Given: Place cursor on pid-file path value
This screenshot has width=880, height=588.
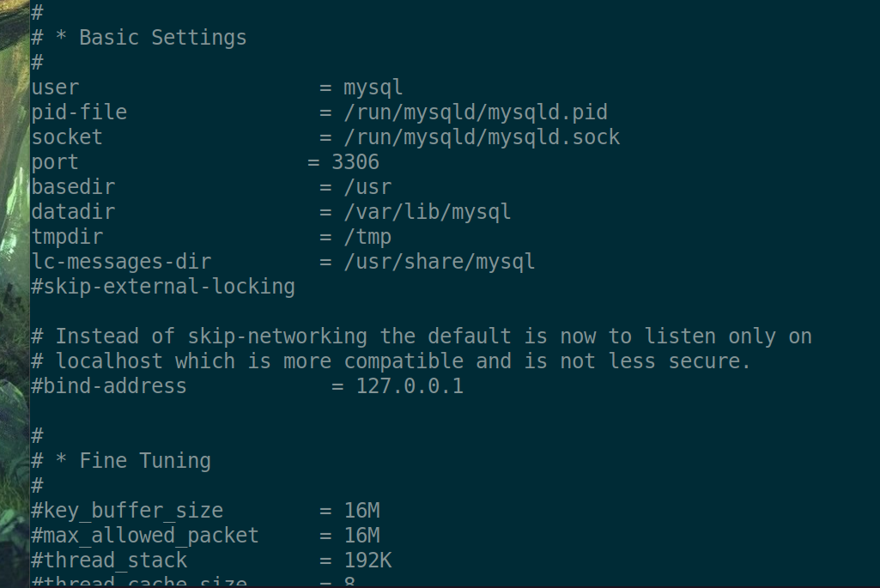Looking at the screenshot, I should click(x=476, y=112).
